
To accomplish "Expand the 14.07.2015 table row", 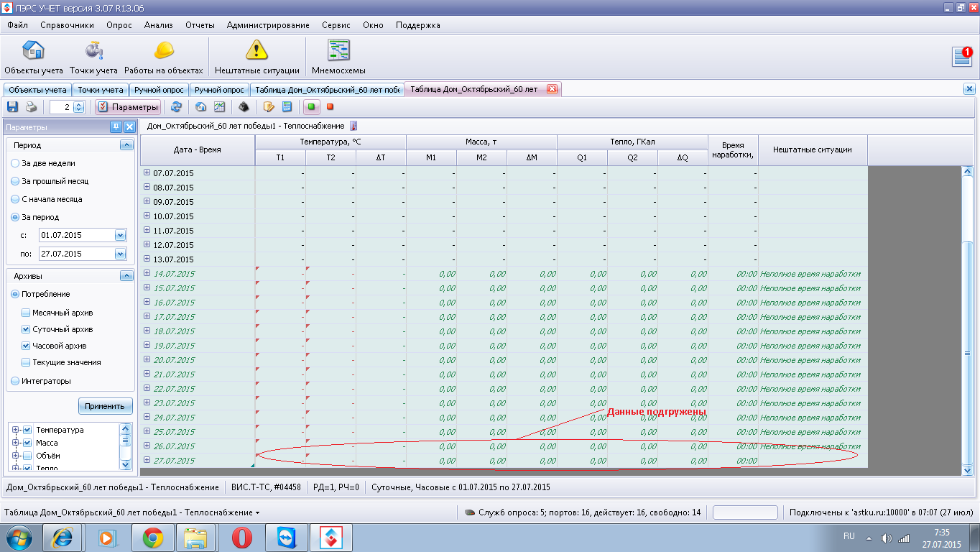I will point(147,273).
